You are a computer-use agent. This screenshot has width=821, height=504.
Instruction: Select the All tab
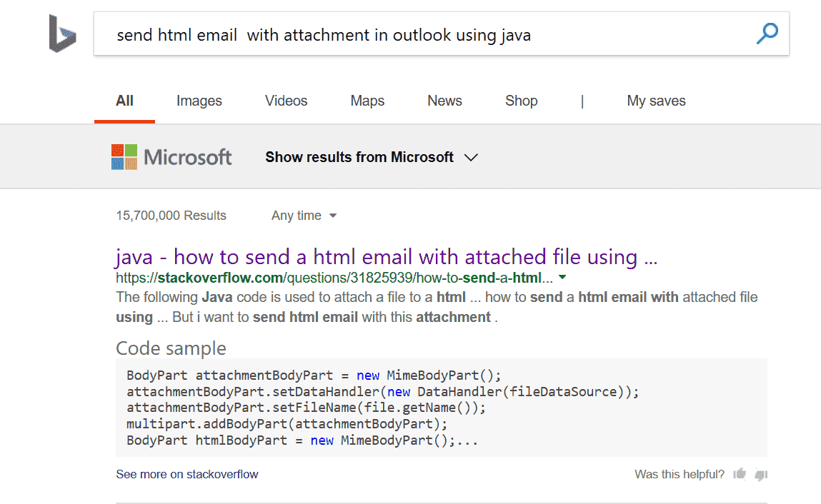click(124, 101)
